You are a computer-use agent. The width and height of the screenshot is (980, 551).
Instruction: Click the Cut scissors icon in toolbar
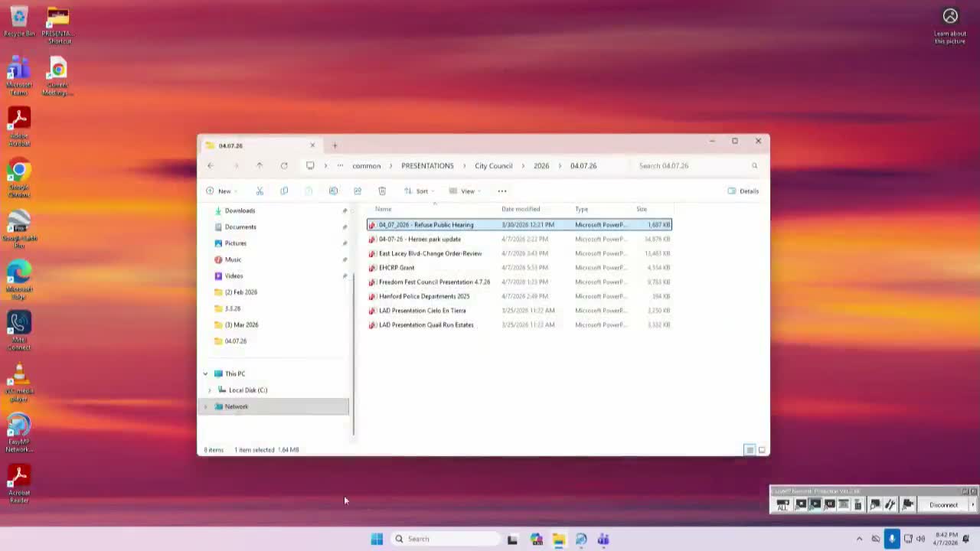click(x=260, y=191)
